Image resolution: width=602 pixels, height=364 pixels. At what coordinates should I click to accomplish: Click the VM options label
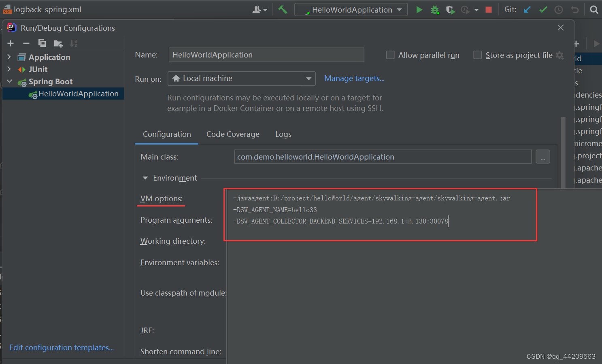pos(162,198)
